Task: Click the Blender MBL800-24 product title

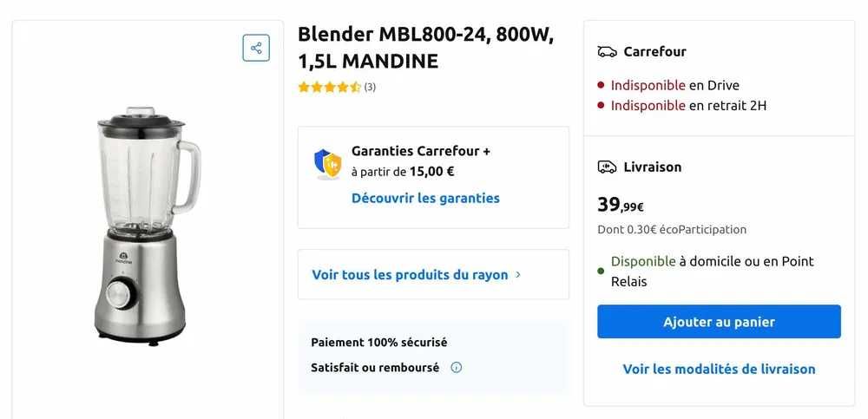Action: click(425, 48)
